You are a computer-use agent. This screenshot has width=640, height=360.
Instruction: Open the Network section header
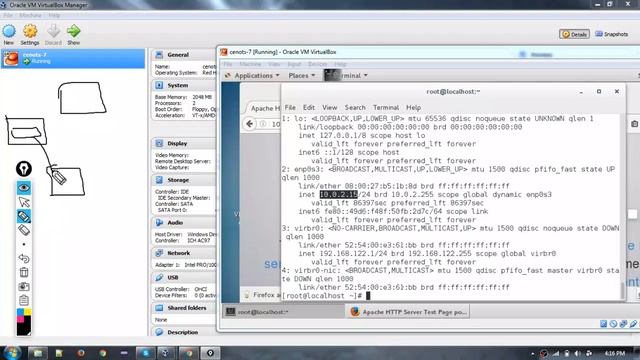pyautogui.click(x=178, y=253)
